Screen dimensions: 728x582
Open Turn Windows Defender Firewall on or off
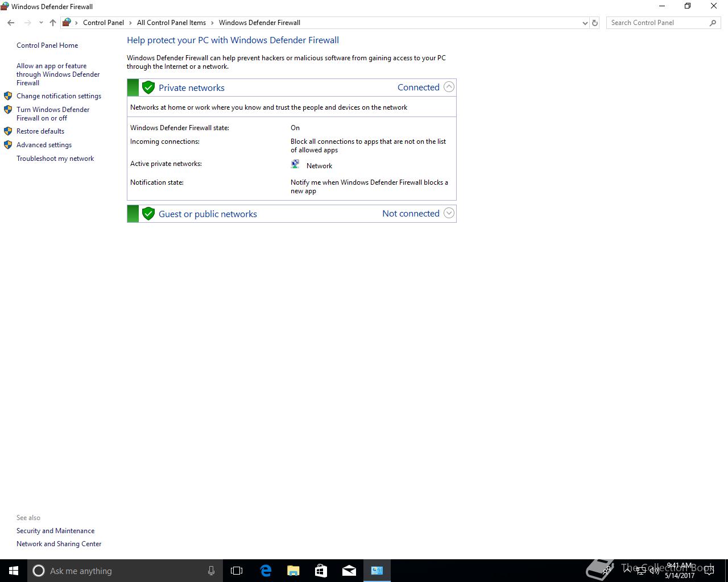[x=53, y=114]
